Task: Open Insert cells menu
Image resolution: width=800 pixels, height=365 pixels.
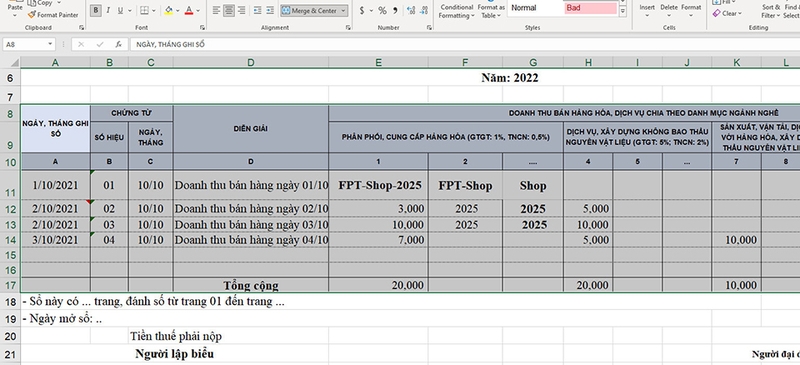Action: pos(647,10)
